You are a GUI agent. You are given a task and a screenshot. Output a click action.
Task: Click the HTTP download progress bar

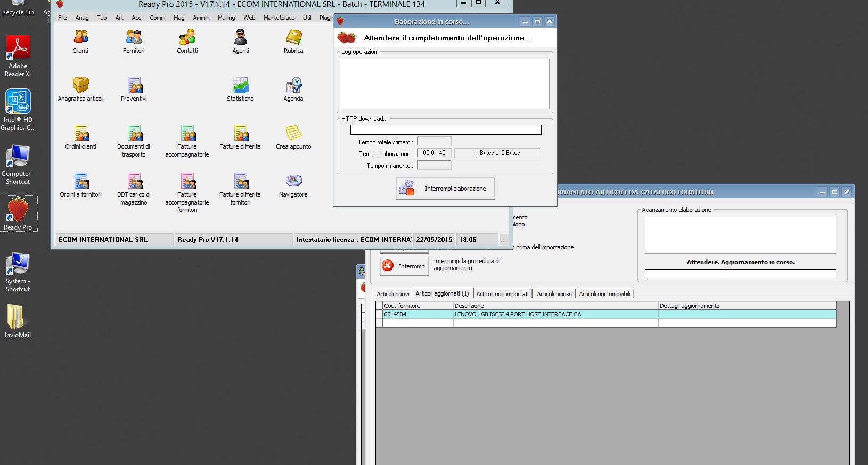coord(446,129)
